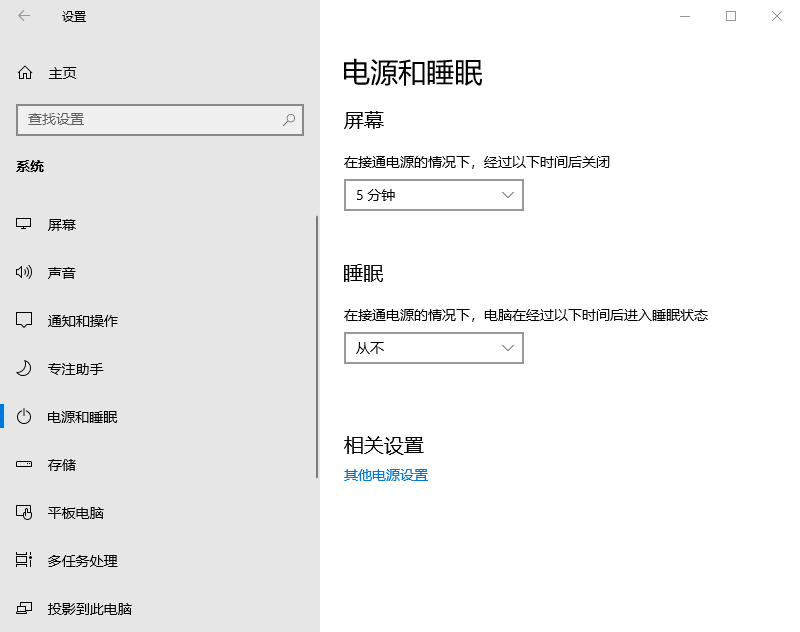The image size is (800, 632).
Task: Click the 主页 home icon
Action: 22,72
